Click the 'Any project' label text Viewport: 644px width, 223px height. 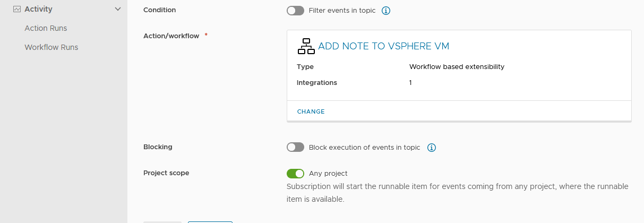[328, 173]
